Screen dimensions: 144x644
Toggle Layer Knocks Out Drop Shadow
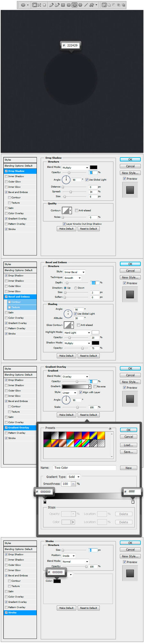[x=64, y=224]
